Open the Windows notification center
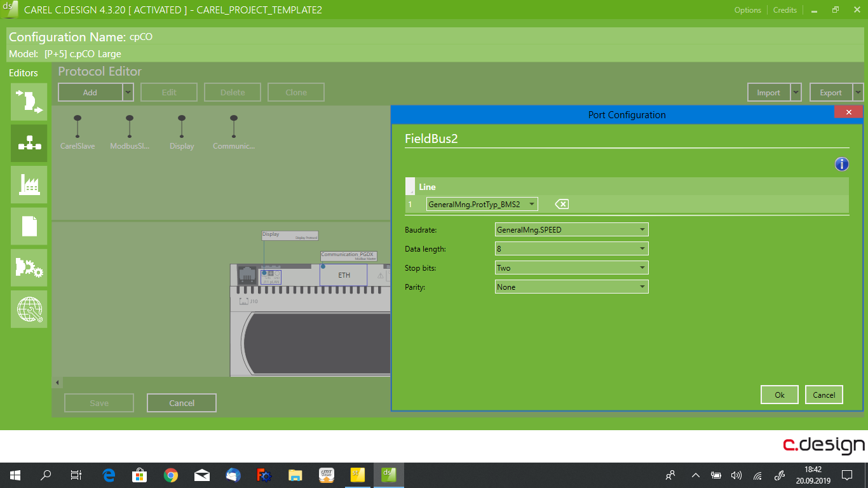Viewport: 868px width, 488px height. click(x=846, y=475)
